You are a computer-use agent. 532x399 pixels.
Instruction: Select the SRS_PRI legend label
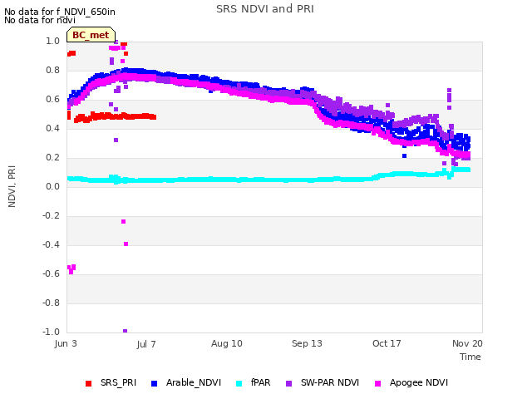tap(118, 382)
